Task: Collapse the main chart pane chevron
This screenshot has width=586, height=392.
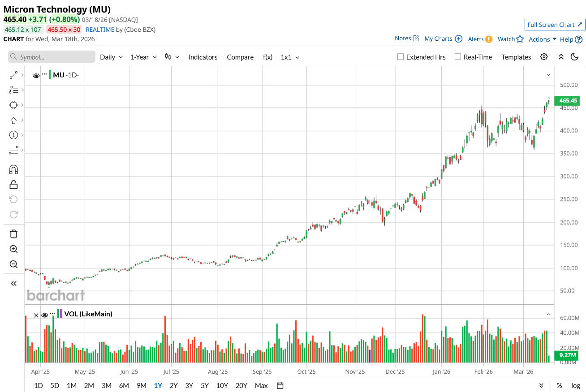Action: (x=548, y=75)
